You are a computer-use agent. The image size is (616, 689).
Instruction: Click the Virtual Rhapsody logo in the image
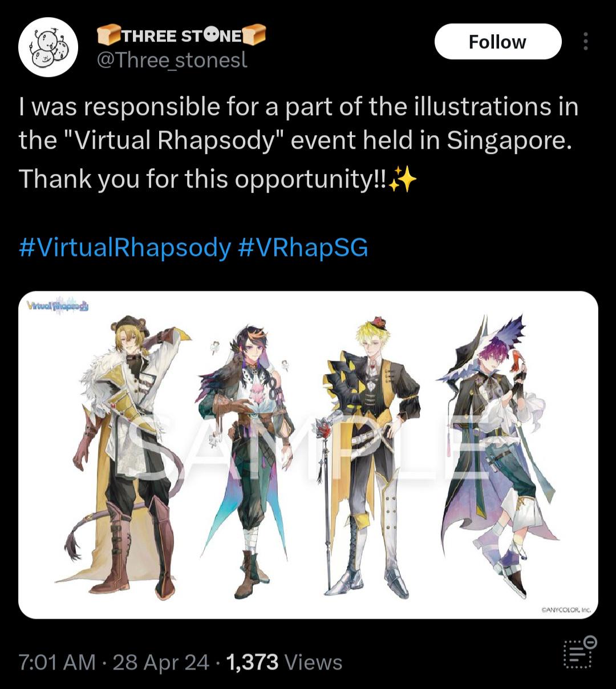pos(58,306)
